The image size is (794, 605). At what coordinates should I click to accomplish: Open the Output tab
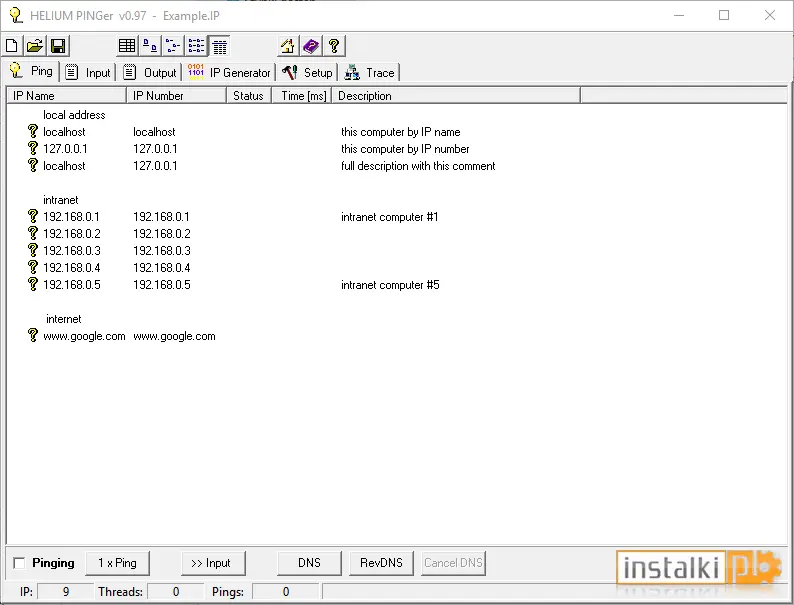[x=150, y=72]
